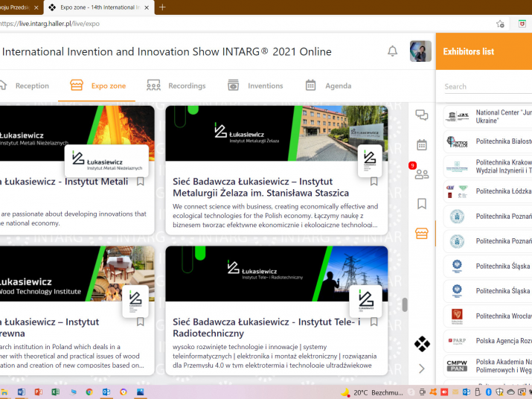This screenshot has height=399, width=532.
Task: Expand the sidebar using chevron arrow
Action: click(422, 368)
